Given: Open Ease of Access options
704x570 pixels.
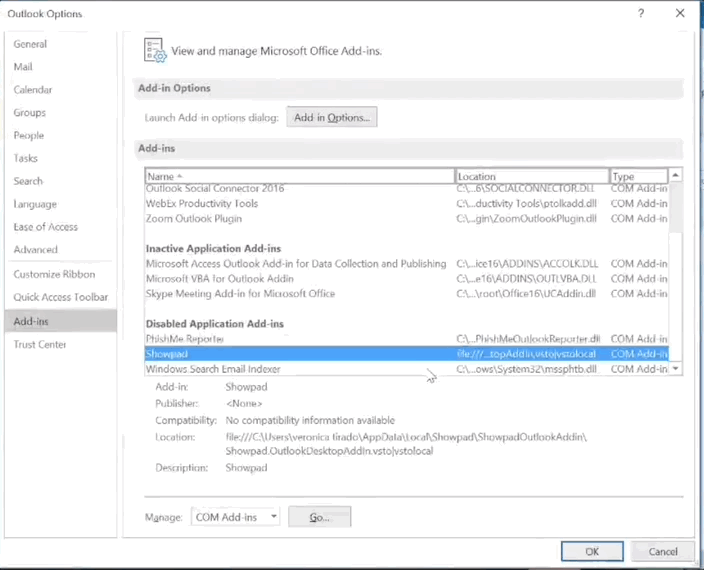Looking at the screenshot, I should [x=45, y=227].
